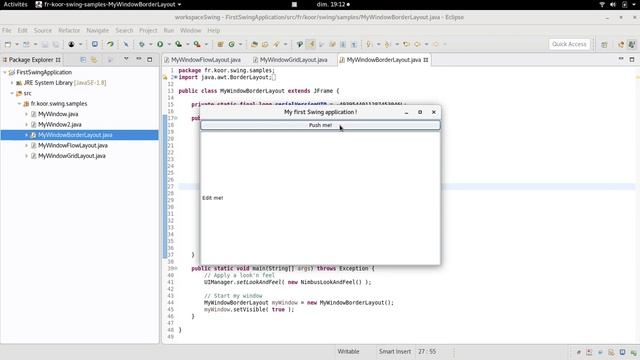Click the Save All toolbar icon
Screen dimensions: 640x360
click(56, 44)
